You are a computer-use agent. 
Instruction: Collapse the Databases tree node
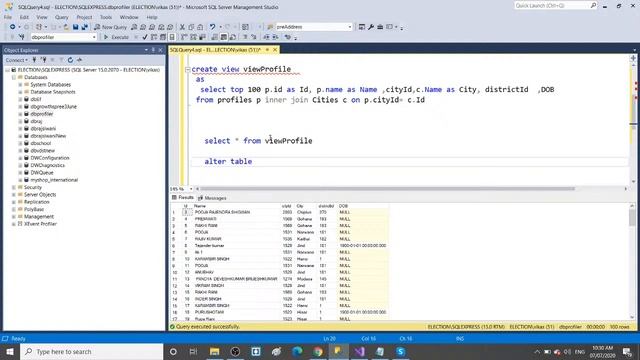[13, 77]
